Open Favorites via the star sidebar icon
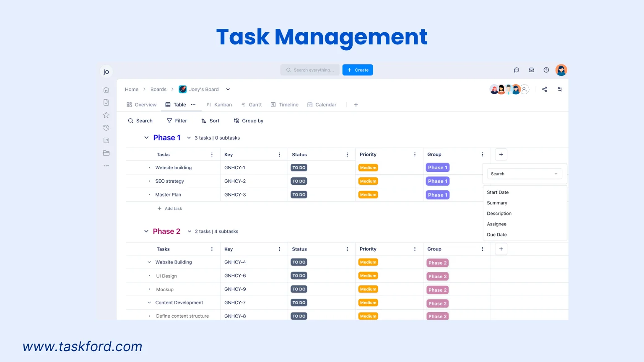Viewport: 644px width, 362px height. pos(106,115)
